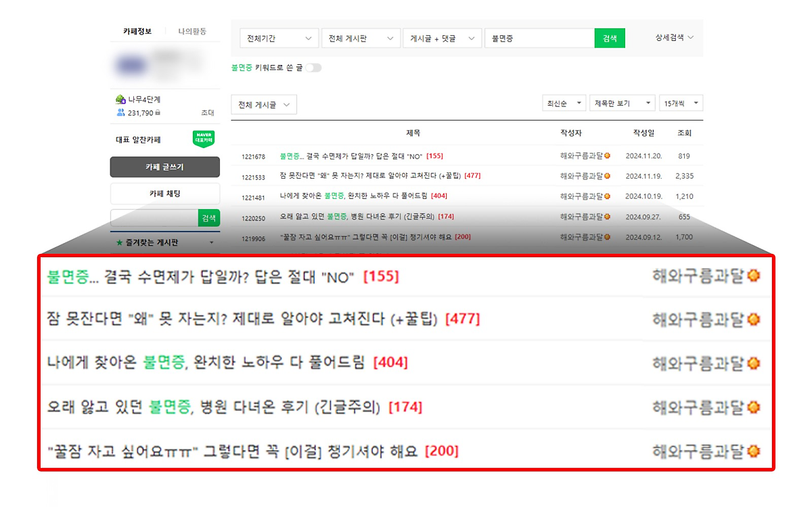Open post 1221678 about 수면제가 답일까
The height and width of the screenshot is (507, 812).
pos(351,156)
